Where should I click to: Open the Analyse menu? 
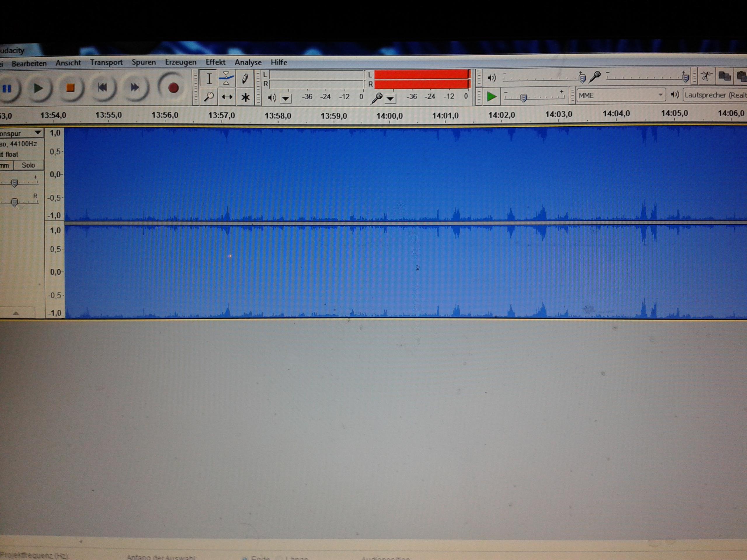248,62
